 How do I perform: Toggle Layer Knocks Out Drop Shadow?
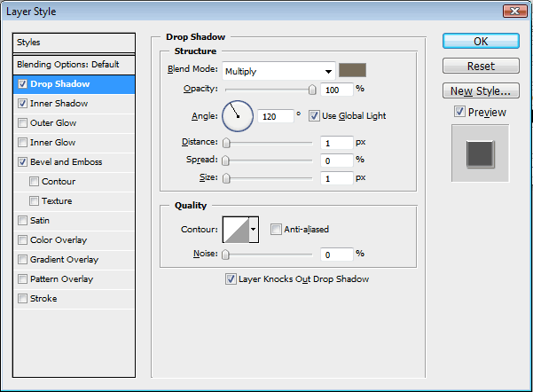pos(231,279)
